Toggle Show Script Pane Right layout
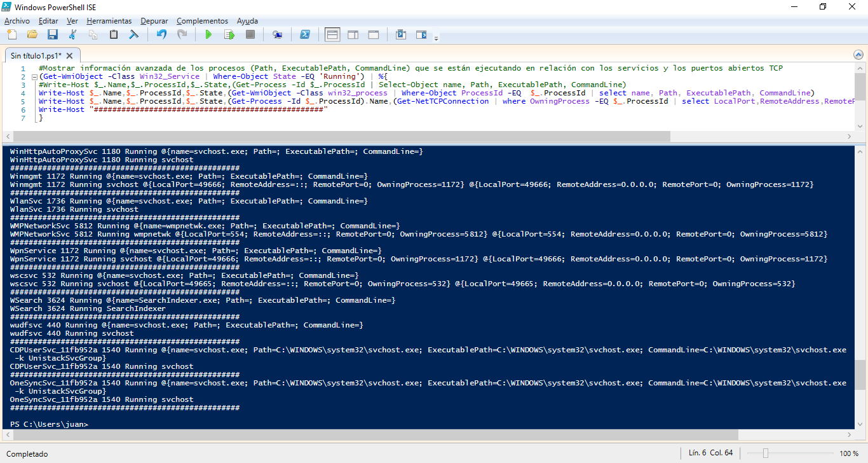 tap(353, 34)
